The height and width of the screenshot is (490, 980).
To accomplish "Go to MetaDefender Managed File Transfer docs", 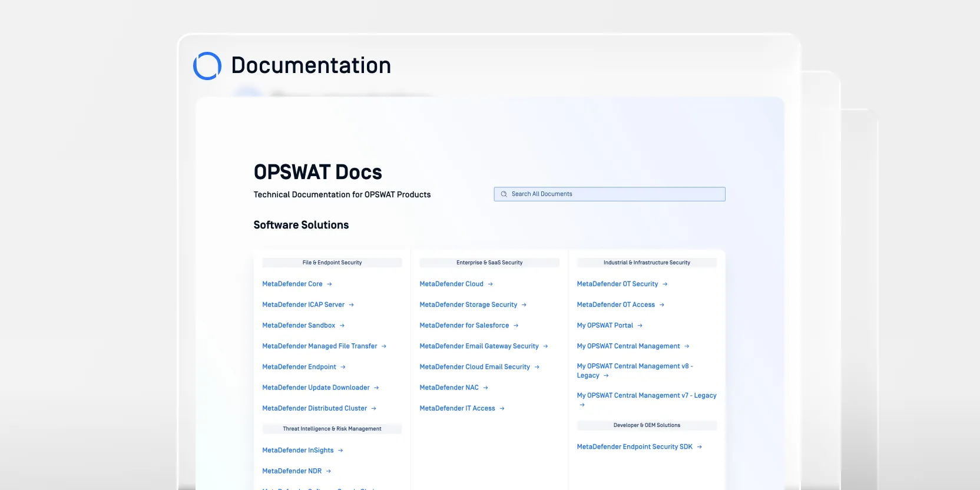I will [320, 346].
